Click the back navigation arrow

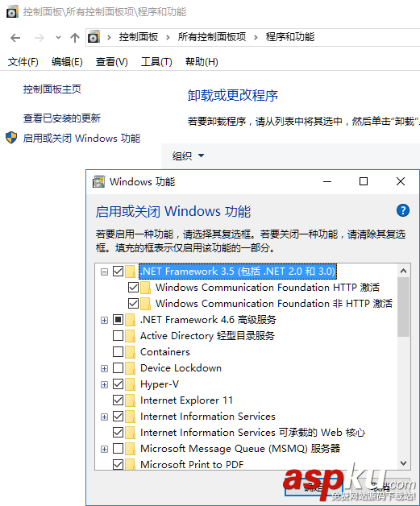point(15,38)
